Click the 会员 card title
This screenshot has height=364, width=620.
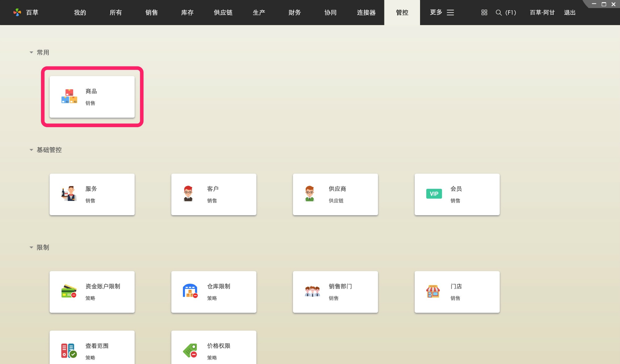click(456, 189)
